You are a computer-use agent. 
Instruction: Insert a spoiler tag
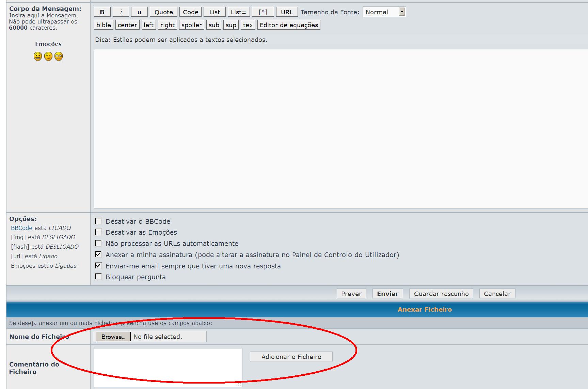tap(192, 25)
